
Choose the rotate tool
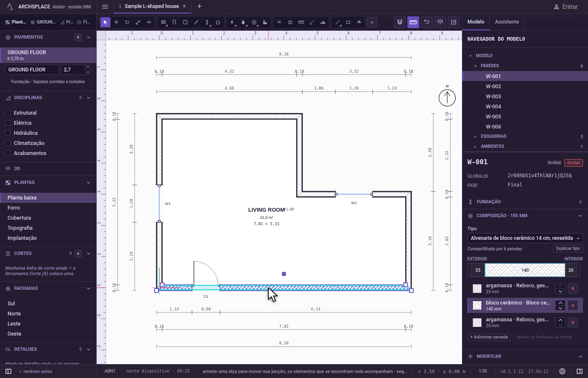127,22
